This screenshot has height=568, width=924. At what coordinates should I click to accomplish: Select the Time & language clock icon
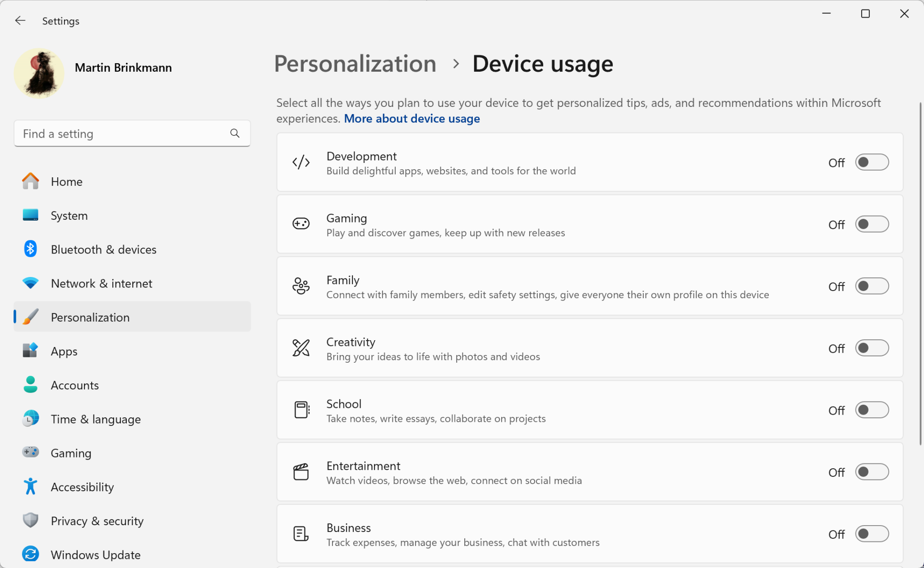(30, 419)
